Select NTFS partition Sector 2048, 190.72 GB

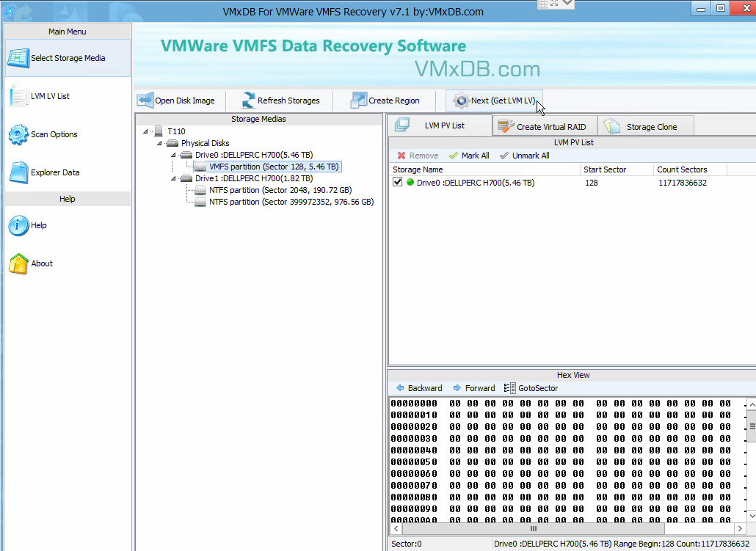[x=280, y=190]
